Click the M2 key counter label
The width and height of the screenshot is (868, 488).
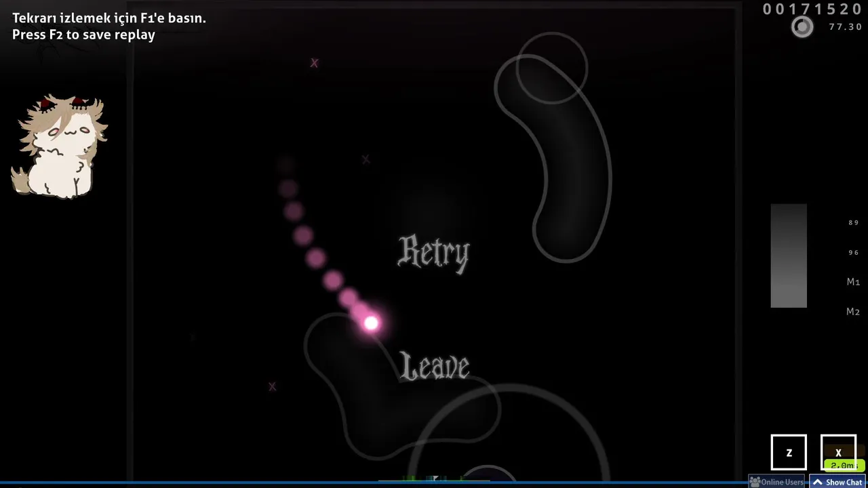click(x=853, y=312)
